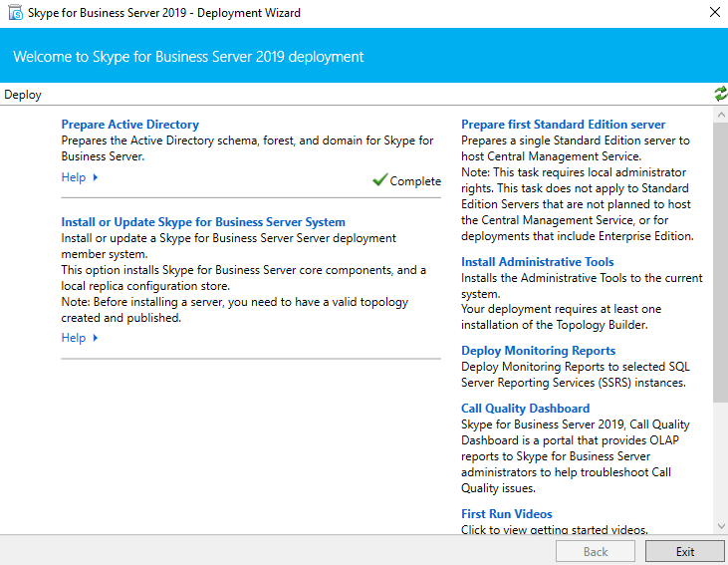Expand Help arrow under Install or Update section
This screenshot has width=728, height=565.
coord(96,338)
